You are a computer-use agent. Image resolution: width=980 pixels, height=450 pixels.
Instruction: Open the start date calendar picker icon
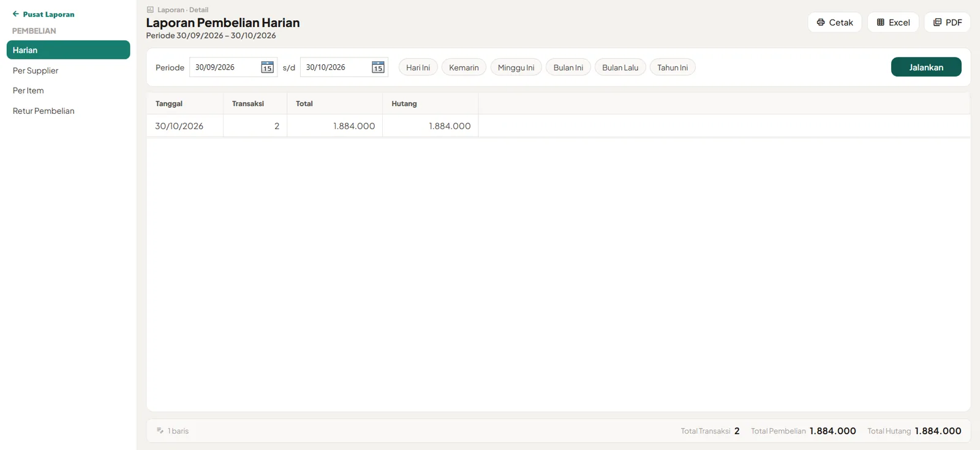(x=267, y=67)
